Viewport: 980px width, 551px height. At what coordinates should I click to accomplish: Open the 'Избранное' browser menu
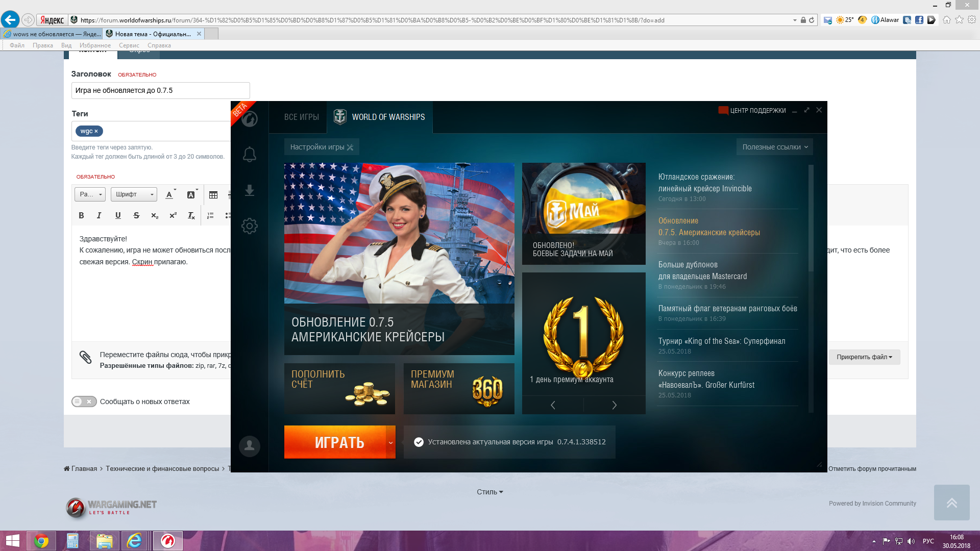click(95, 45)
